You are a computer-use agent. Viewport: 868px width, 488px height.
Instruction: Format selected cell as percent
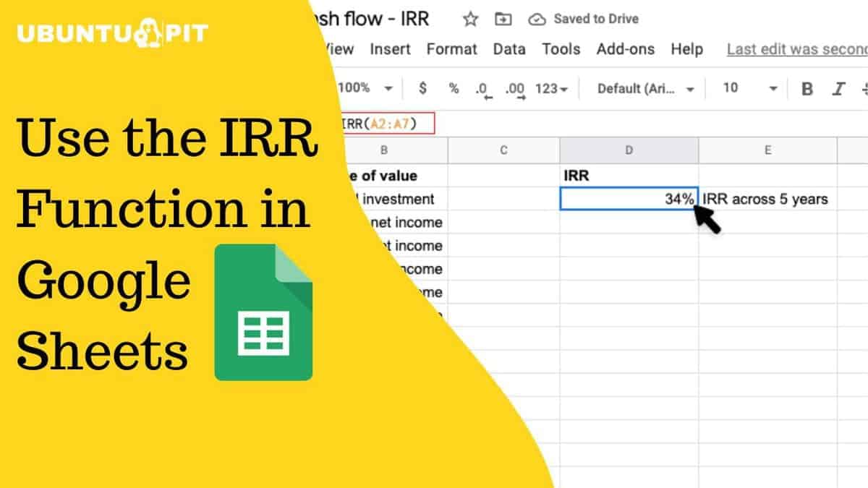(x=454, y=88)
